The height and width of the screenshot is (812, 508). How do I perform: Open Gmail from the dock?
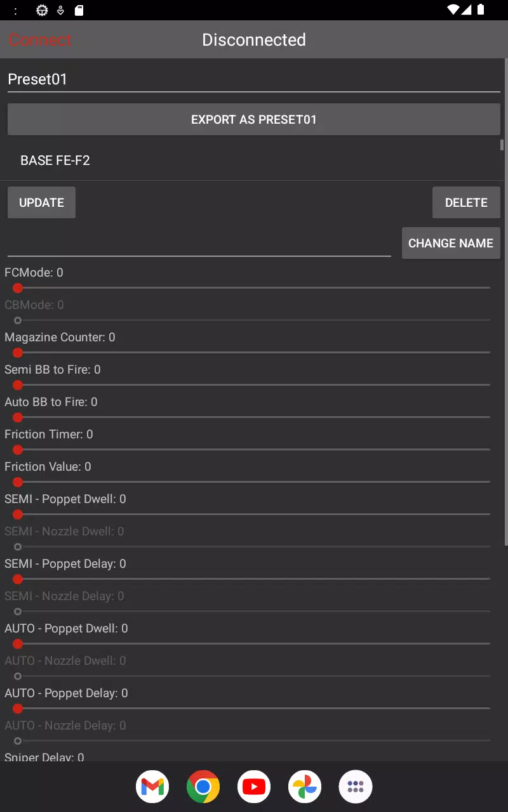click(x=152, y=787)
